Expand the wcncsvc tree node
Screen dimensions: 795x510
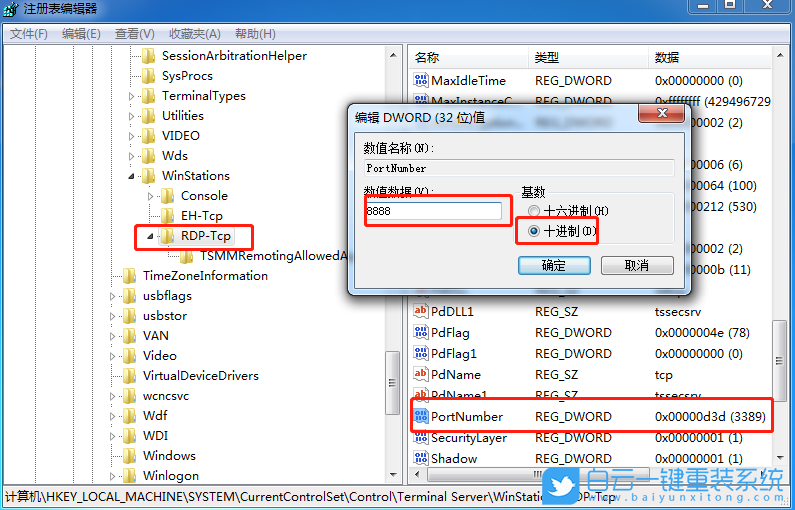pos(113,396)
